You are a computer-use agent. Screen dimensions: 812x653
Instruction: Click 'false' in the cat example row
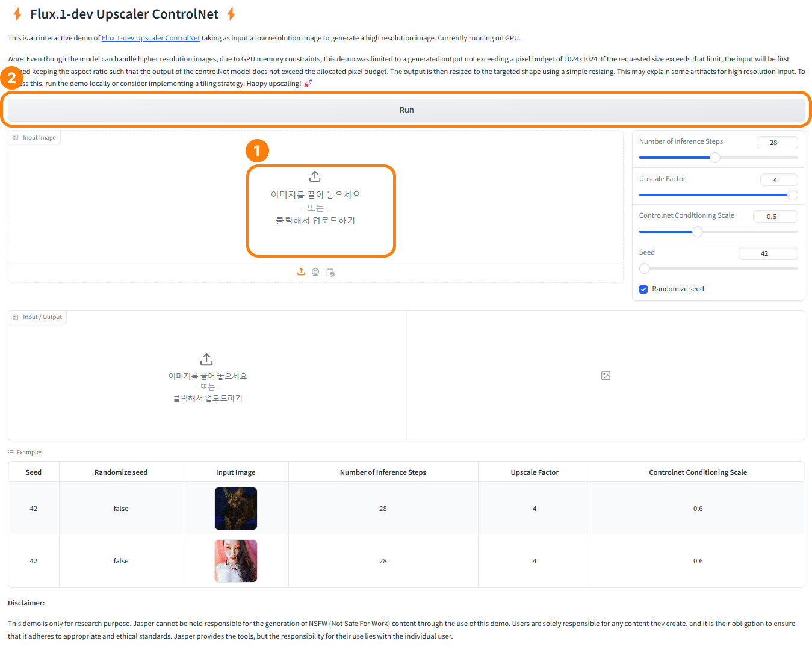(x=121, y=509)
